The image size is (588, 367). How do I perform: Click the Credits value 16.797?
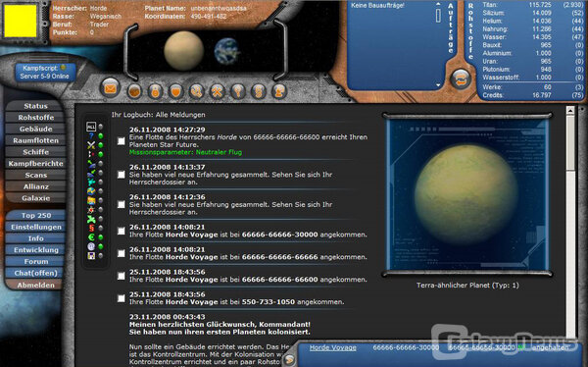pyautogui.click(x=542, y=95)
